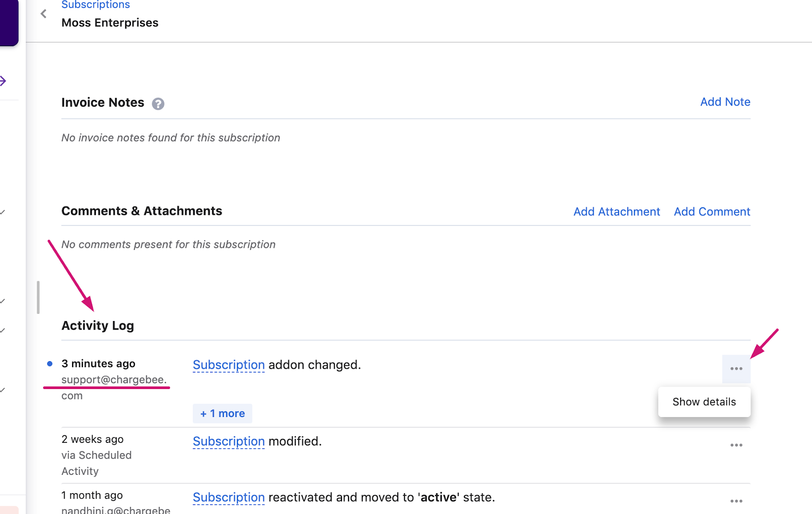
Task: Open the Add Comment link
Action: click(x=712, y=212)
